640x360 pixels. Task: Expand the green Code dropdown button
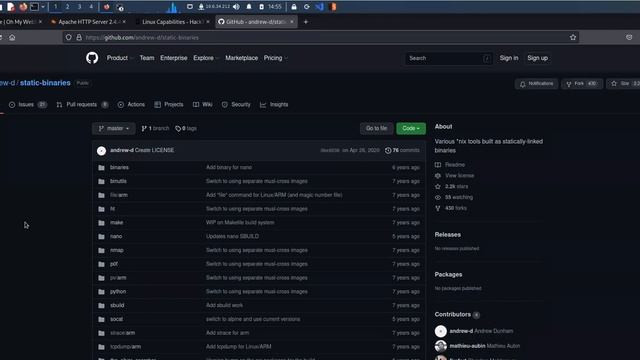click(411, 128)
